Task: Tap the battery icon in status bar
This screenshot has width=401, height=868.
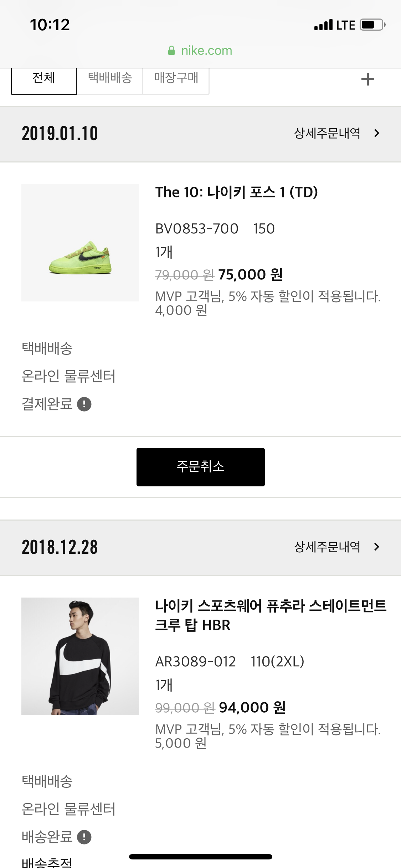Action: [372, 25]
